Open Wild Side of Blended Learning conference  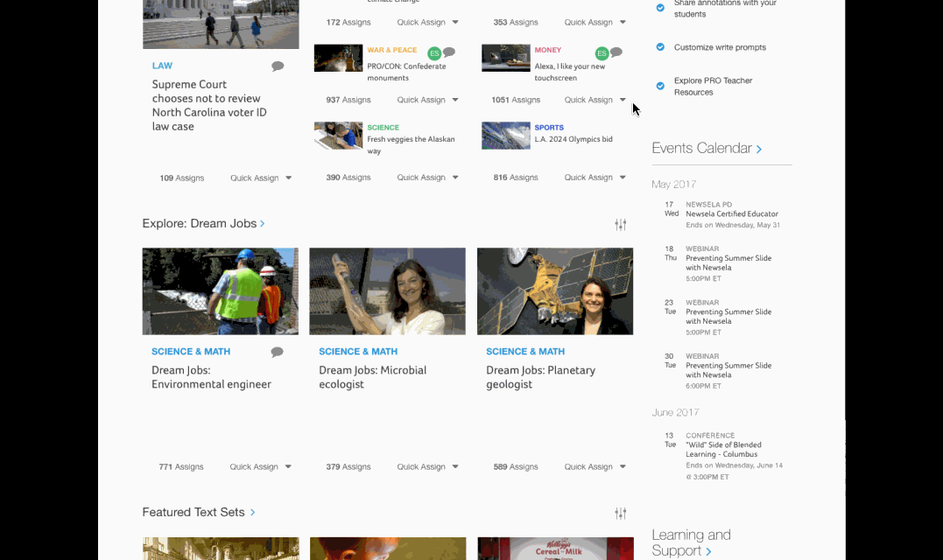point(723,450)
